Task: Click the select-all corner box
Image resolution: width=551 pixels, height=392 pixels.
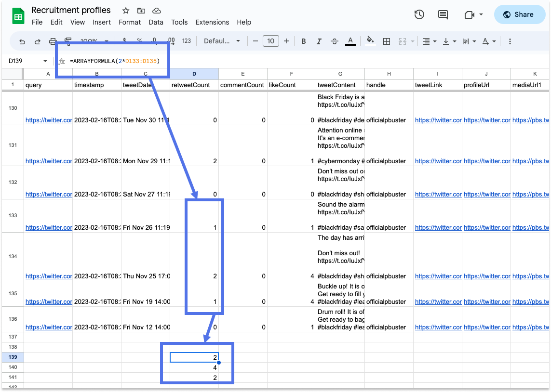Action: [13, 74]
